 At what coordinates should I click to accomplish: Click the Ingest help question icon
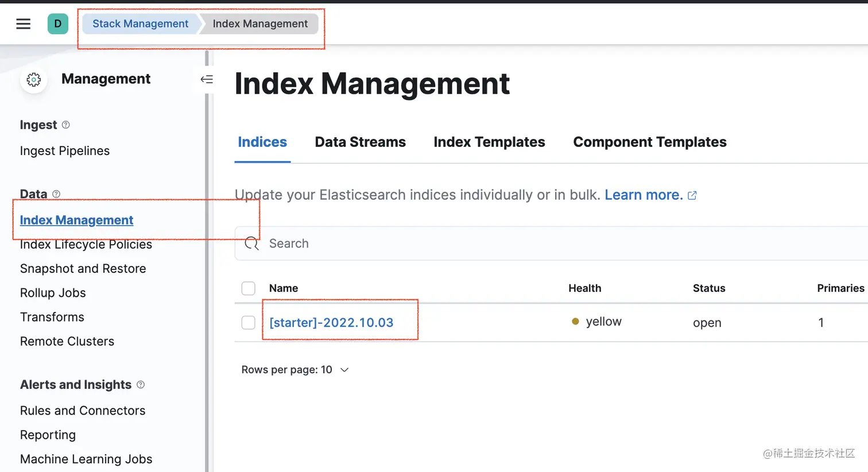click(65, 125)
